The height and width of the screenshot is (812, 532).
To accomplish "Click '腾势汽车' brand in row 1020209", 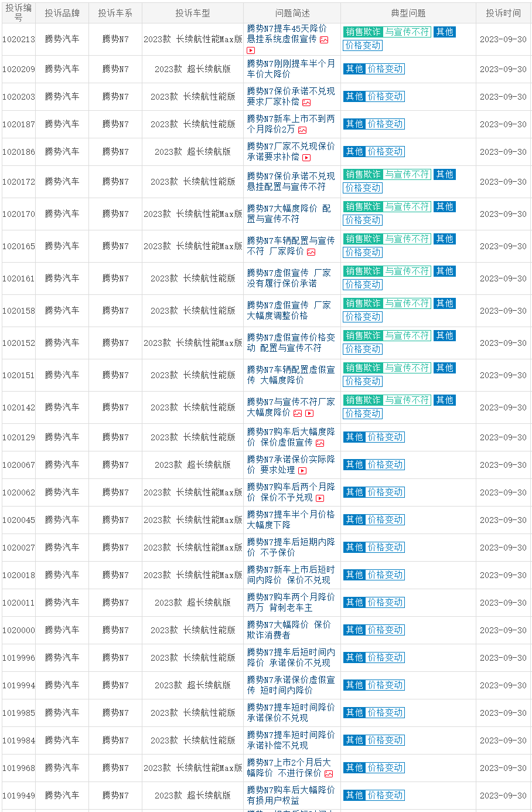I will [62, 69].
